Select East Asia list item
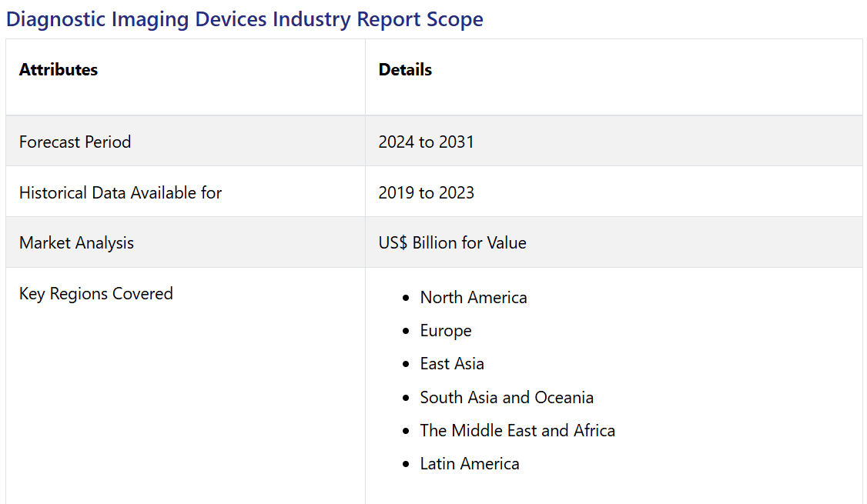Viewport: 867px width, 504px height. pos(452,364)
